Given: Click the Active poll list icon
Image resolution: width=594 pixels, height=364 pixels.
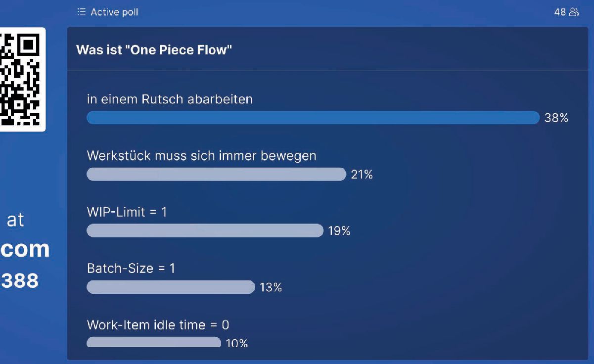Looking at the screenshot, I should [82, 12].
